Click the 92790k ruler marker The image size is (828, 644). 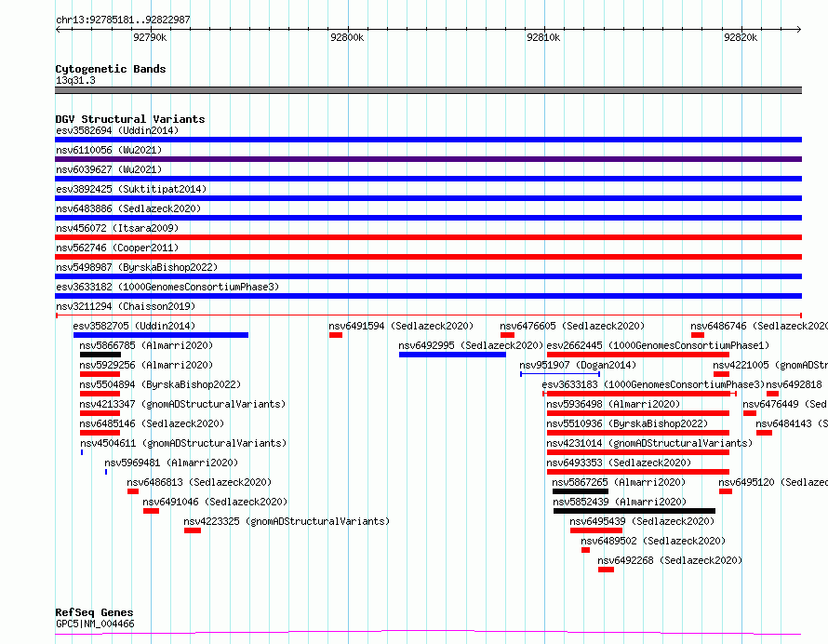click(150, 37)
